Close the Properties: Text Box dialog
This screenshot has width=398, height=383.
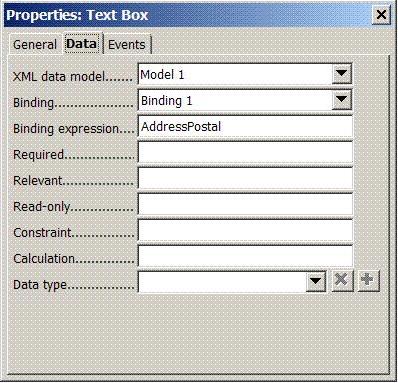point(381,15)
